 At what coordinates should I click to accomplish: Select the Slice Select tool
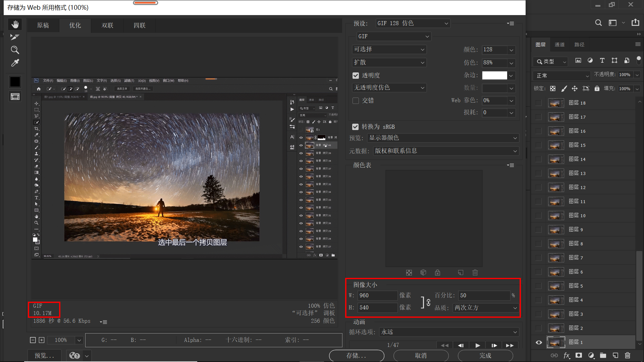point(15,37)
